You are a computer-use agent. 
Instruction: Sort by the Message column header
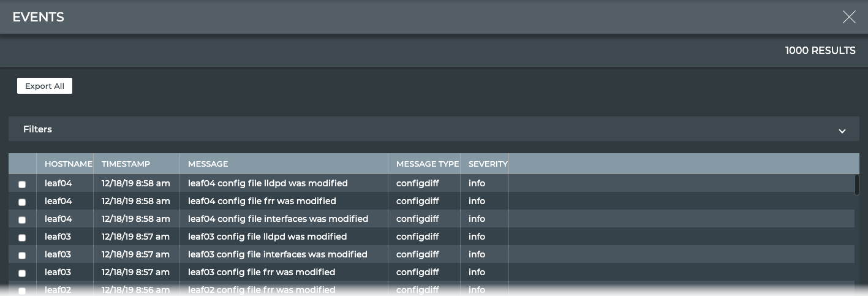click(x=208, y=164)
